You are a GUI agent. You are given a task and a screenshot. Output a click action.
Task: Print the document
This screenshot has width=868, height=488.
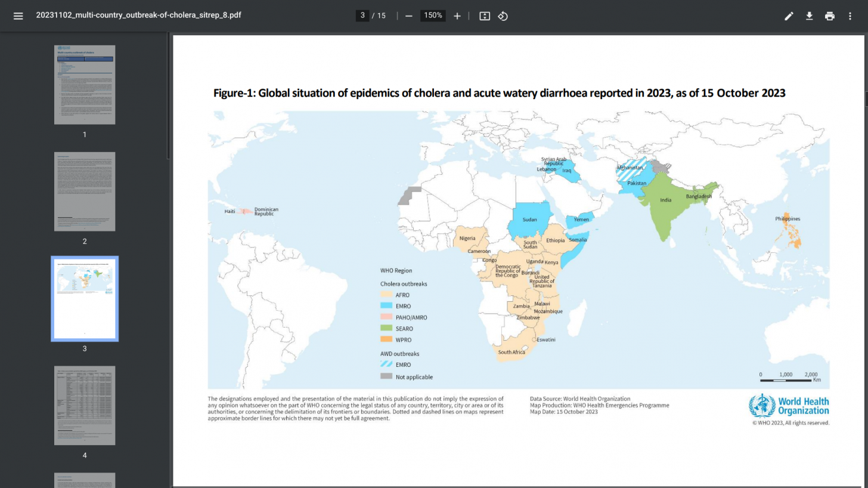(829, 16)
